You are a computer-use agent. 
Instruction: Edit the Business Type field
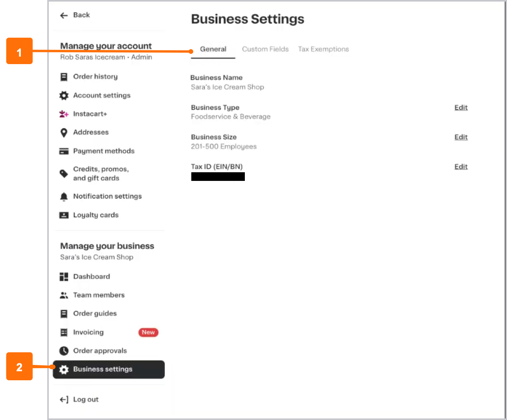[x=461, y=107]
